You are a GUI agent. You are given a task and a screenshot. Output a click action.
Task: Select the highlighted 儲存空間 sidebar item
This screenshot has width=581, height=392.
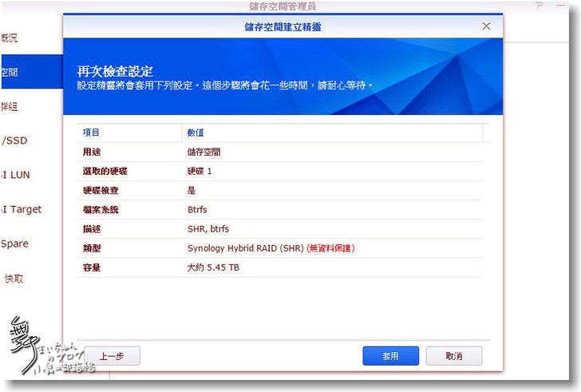10,72
